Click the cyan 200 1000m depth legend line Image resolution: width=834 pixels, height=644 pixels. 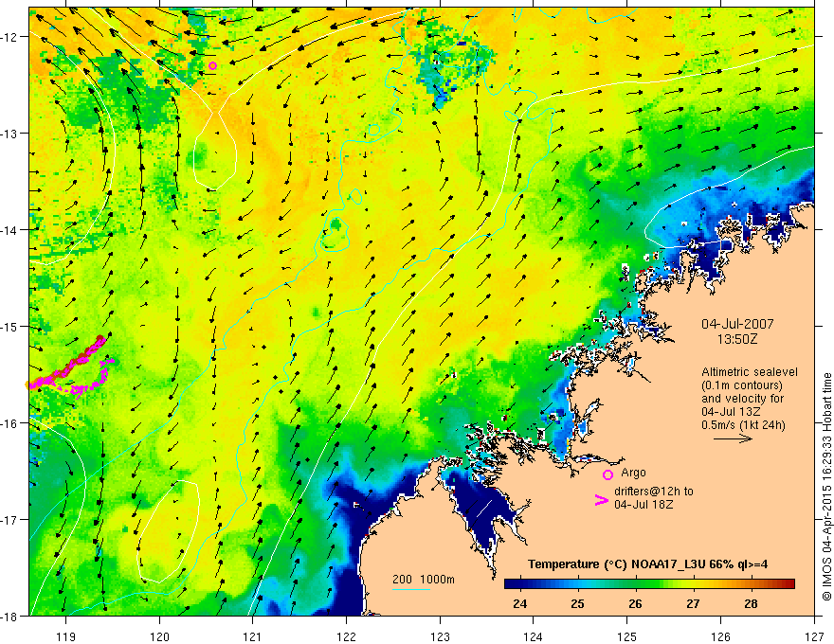pyautogui.click(x=411, y=589)
